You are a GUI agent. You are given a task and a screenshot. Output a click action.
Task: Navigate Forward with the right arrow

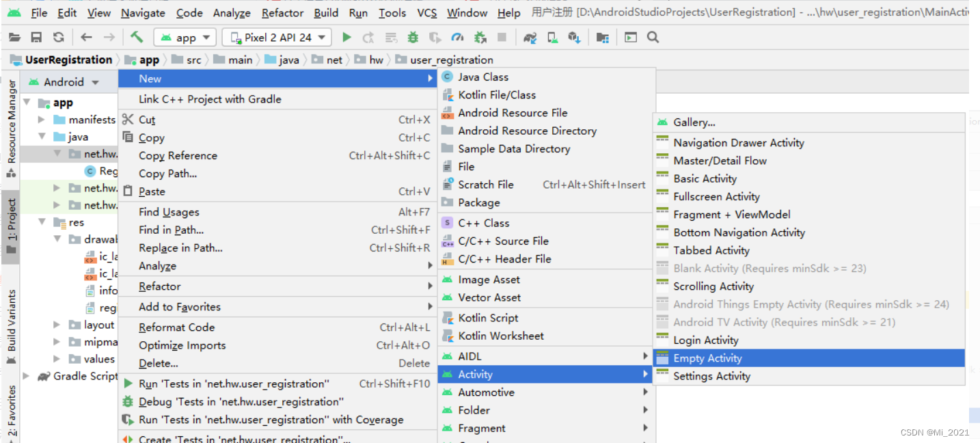(x=109, y=38)
